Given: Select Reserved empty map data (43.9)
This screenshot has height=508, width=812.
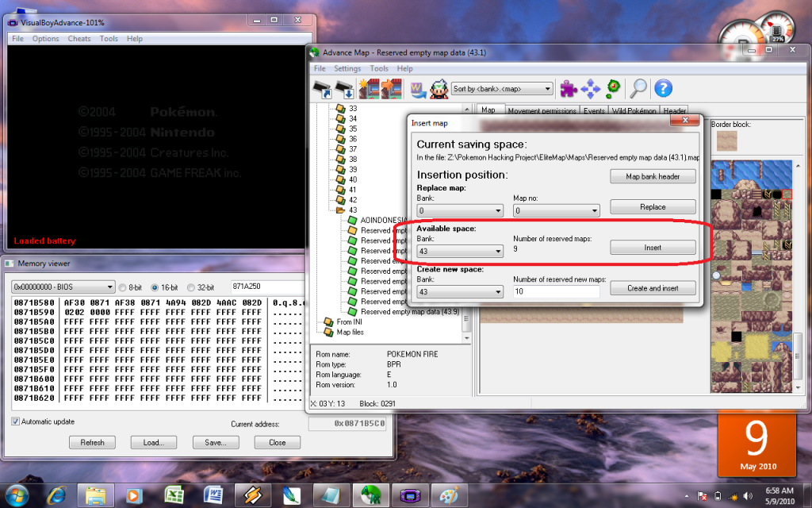Looking at the screenshot, I should (409, 311).
